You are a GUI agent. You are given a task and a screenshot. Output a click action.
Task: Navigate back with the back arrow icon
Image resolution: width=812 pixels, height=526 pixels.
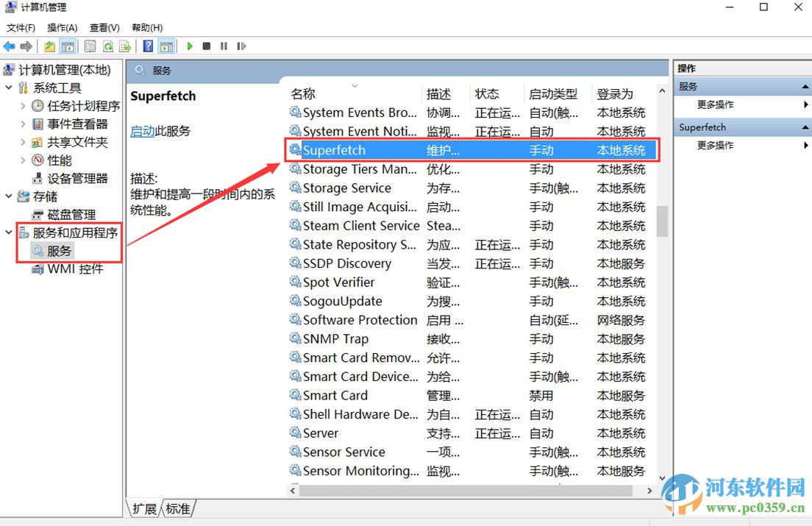(9, 46)
